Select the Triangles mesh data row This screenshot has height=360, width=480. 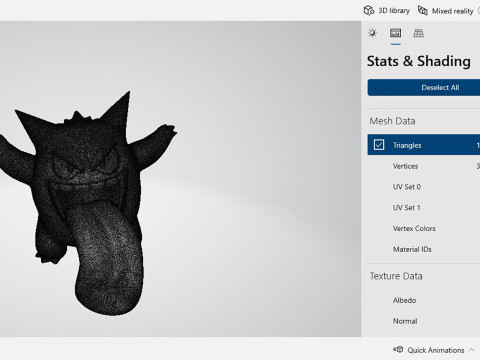424,145
